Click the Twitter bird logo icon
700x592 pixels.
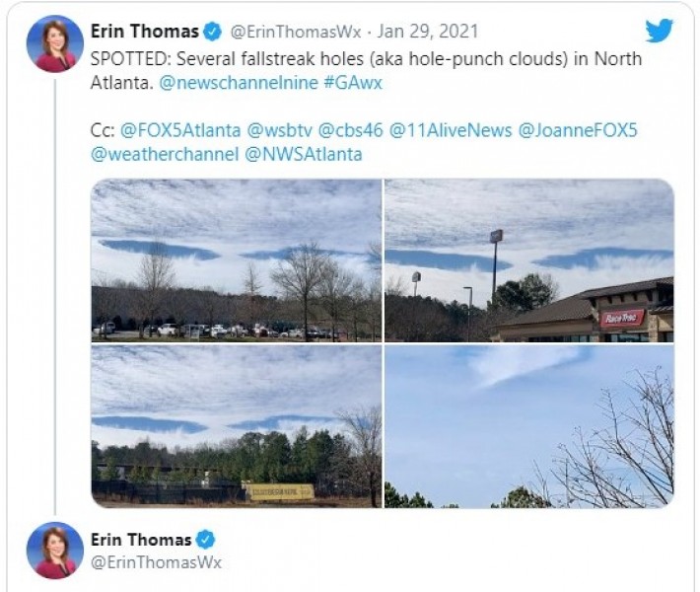point(659,31)
